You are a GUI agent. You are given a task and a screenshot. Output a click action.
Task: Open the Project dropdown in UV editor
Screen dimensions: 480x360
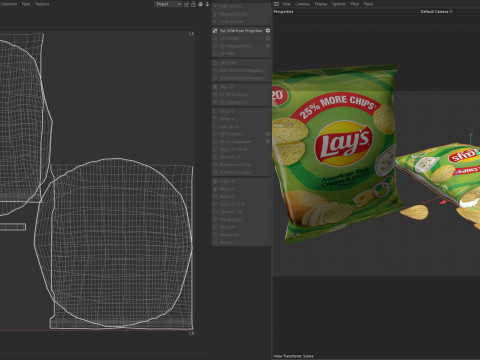pyautogui.click(x=169, y=4)
